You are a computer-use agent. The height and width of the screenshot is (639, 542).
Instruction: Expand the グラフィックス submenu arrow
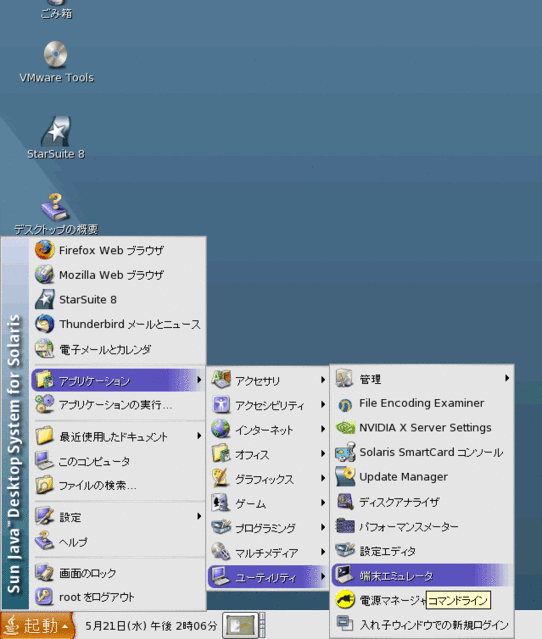[x=323, y=478]
